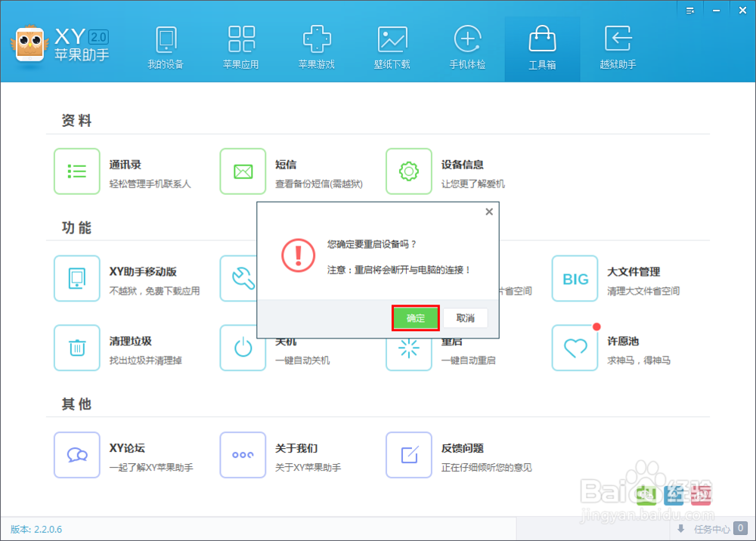Open 越狱助手 tab
This screenshot has width=756, height=541.
(x=618, y=48)
